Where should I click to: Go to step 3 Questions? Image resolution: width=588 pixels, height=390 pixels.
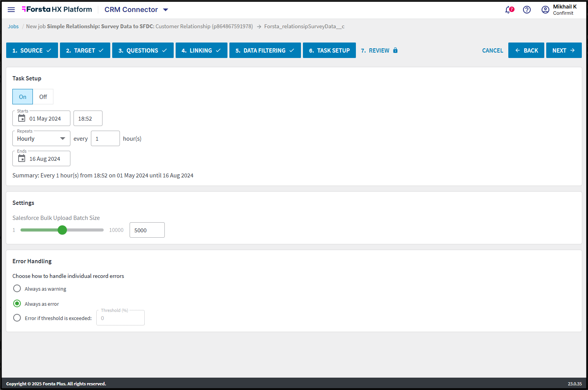143,50
